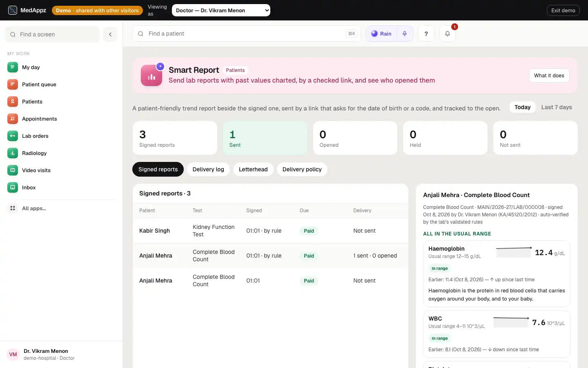The height and width of the screenshot is (368, 588).
Task: Open the Delivery log tab
Action: (208, 169)
